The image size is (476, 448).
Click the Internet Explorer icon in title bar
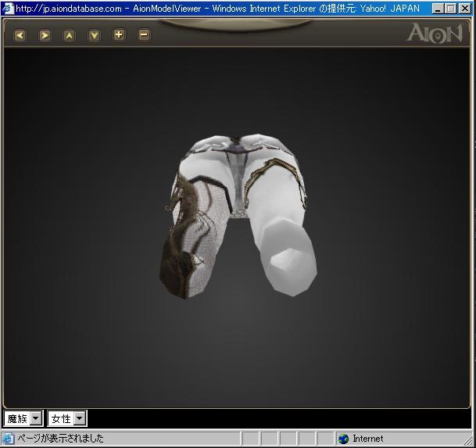coord(9,9)
